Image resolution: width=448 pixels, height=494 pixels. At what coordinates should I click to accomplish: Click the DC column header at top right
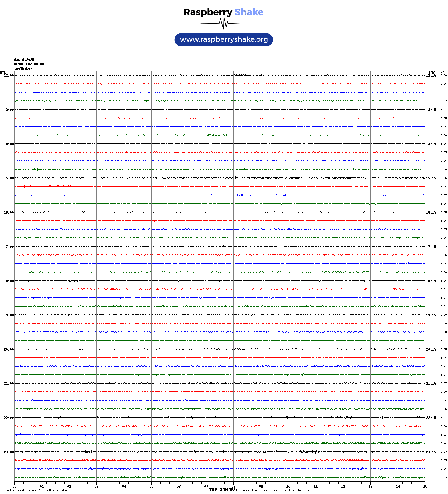(x=442, y=72)
